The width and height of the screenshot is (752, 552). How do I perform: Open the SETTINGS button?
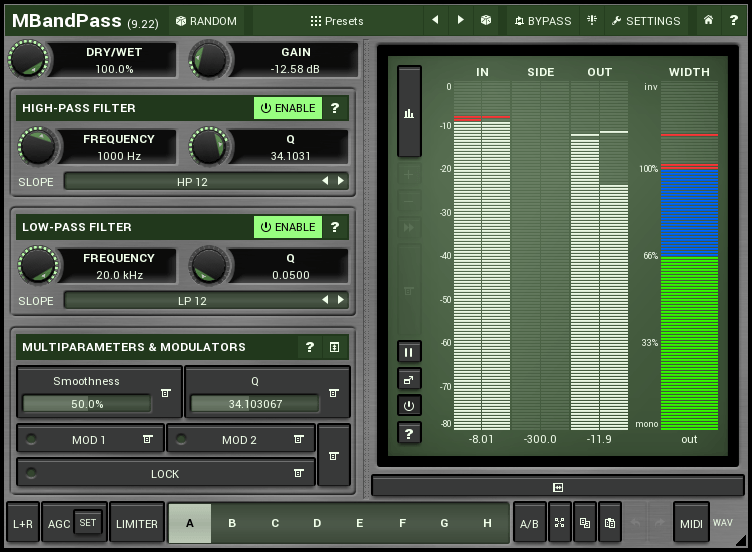[x=646, y=21]
